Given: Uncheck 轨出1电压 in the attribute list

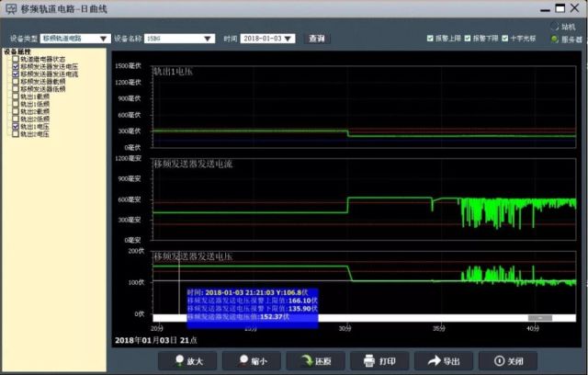Looking at the screenshot, I should (x=16, y=126).
